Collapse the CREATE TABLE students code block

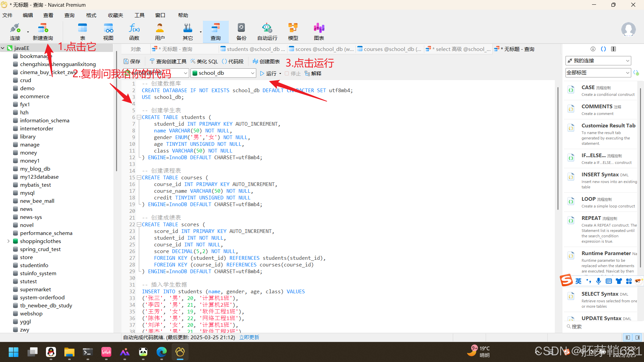(x=139, y=117)
